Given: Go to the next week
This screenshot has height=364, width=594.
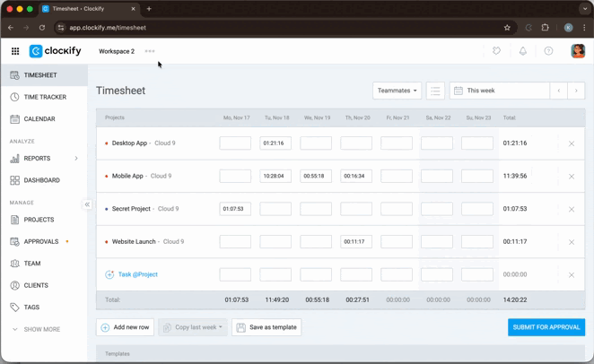Looking at the screenshot, I should (x=576, y=91).
